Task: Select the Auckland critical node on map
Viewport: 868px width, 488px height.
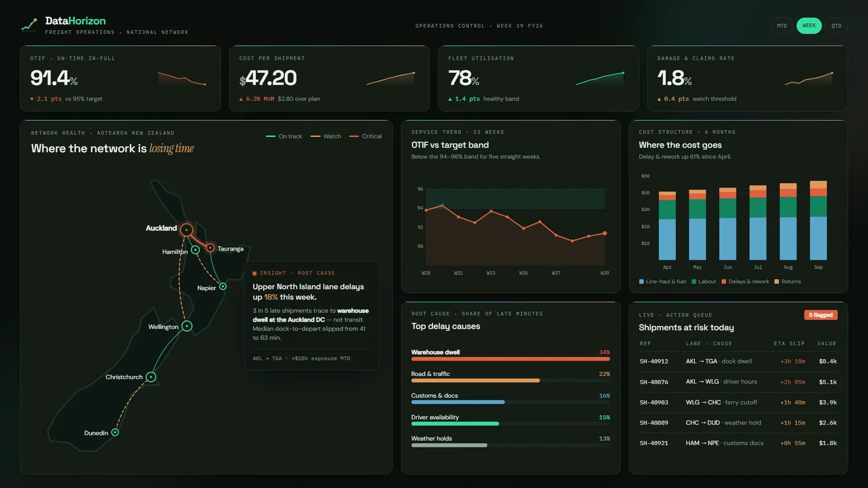Action: [187, 230]
